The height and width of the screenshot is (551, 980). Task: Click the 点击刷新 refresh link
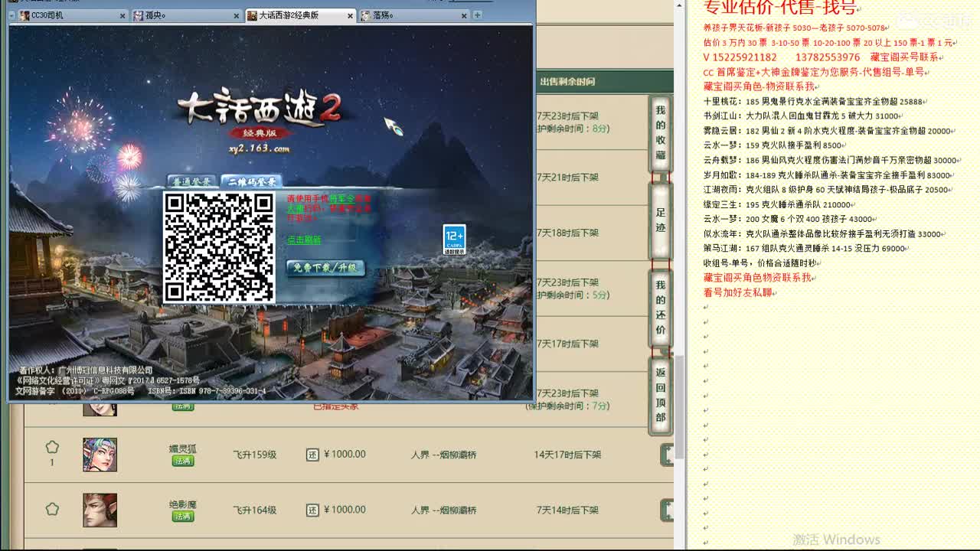(x=304, y=240)
